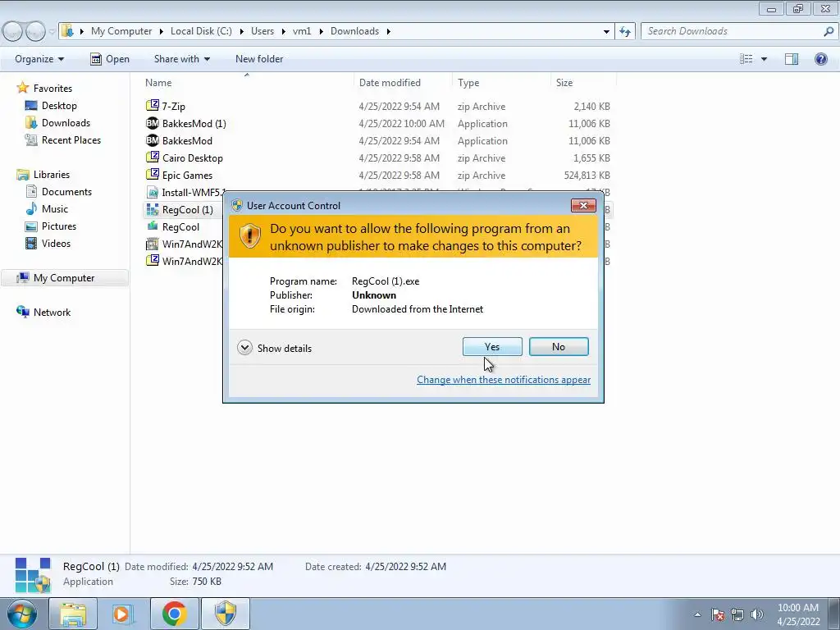Open the change view icon
The image size is (840, 630).
(x=746, y=59)
